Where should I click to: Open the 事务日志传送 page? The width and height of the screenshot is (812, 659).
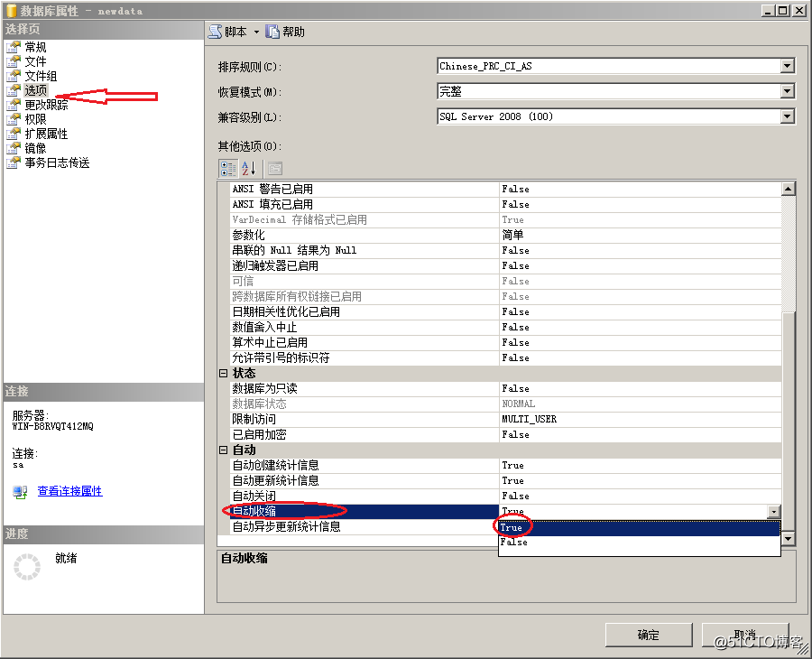click(x=57, y=163)
